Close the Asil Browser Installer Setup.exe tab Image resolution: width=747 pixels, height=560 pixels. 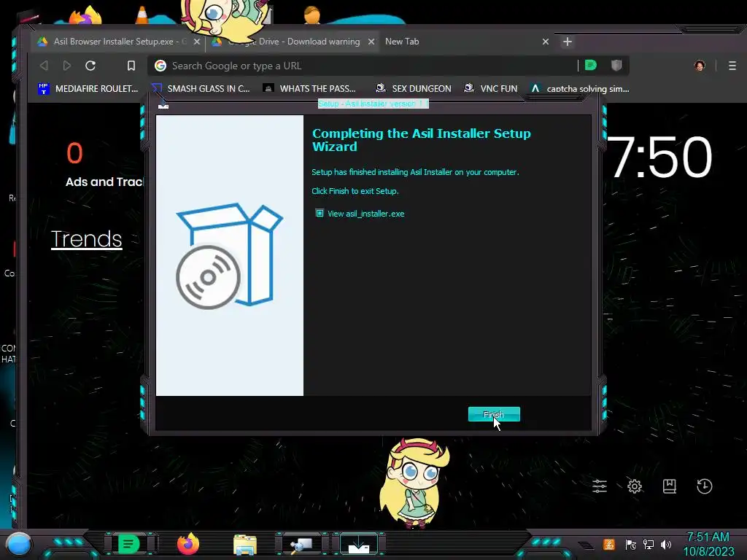click(x=196, y=42)
